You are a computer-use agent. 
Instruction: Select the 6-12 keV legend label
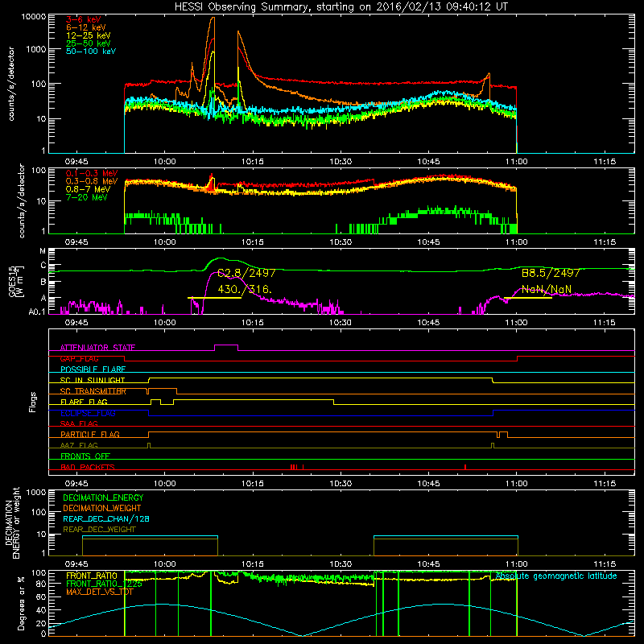click(x=86, y=27)
